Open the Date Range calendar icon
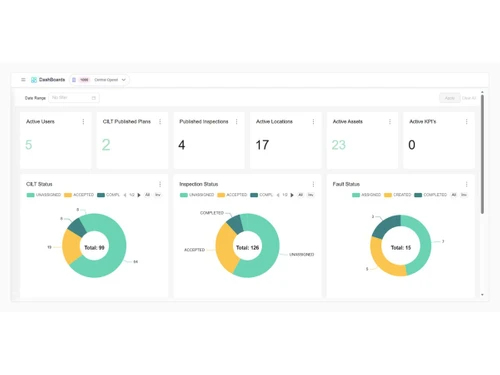 pos(94,98)
